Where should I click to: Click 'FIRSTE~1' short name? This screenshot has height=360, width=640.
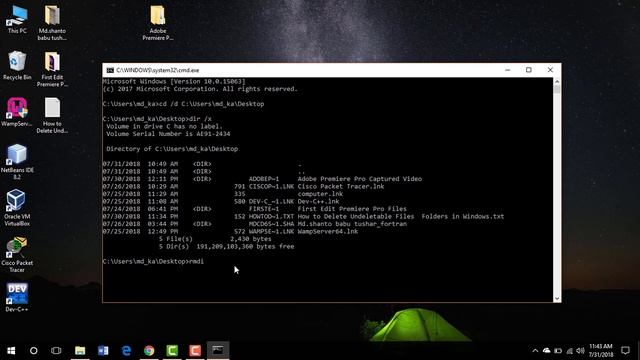[x=264, y=209]
